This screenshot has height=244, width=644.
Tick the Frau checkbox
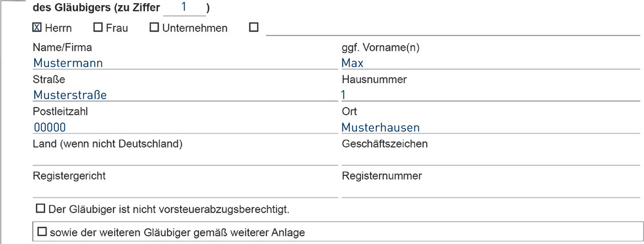[x=98, y=28]
